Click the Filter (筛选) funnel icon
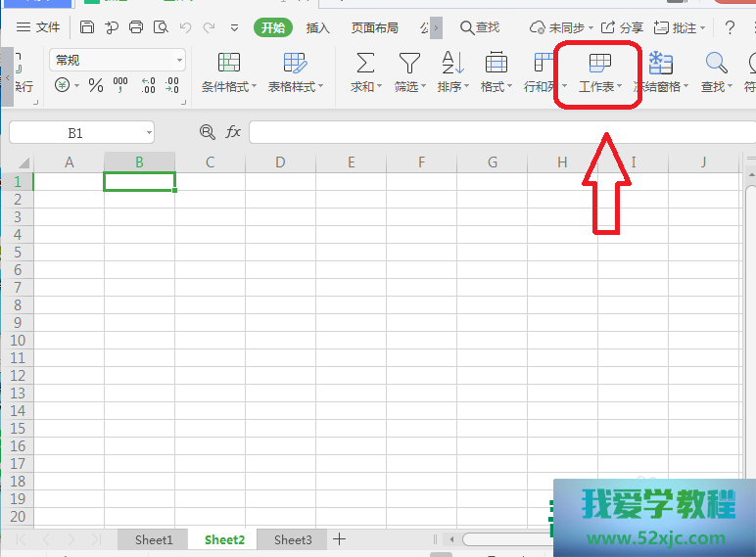 click(408, 65)
